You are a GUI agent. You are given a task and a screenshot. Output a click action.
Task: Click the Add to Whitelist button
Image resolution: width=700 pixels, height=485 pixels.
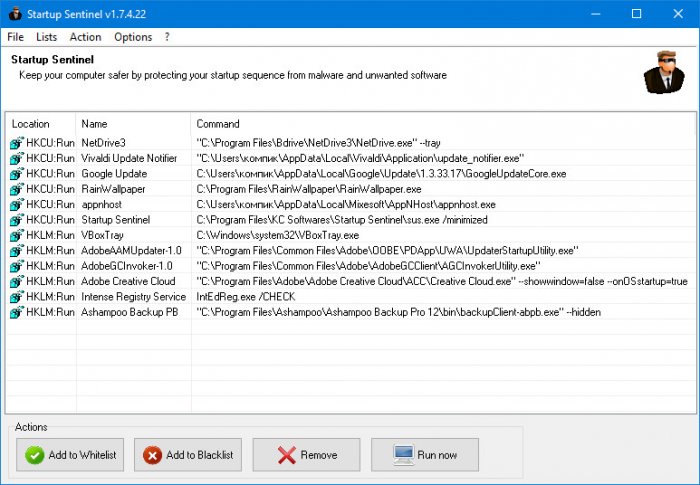(x=70, y=455)
